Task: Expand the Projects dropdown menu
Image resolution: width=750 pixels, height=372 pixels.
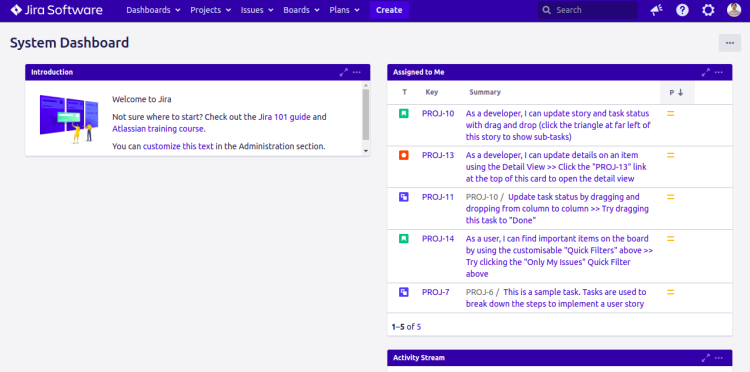Action: [x=210, y=10]
